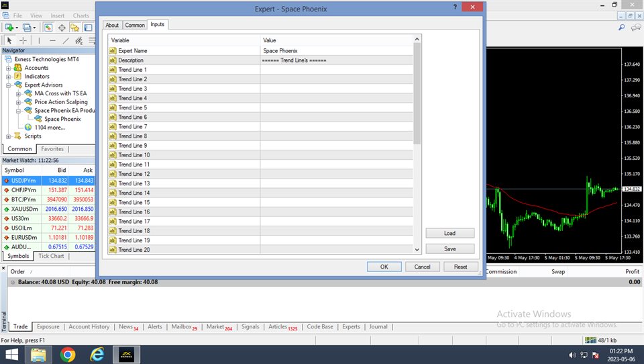Click the Save button
This screenshot has width=644, height=364.
[449, 249]
